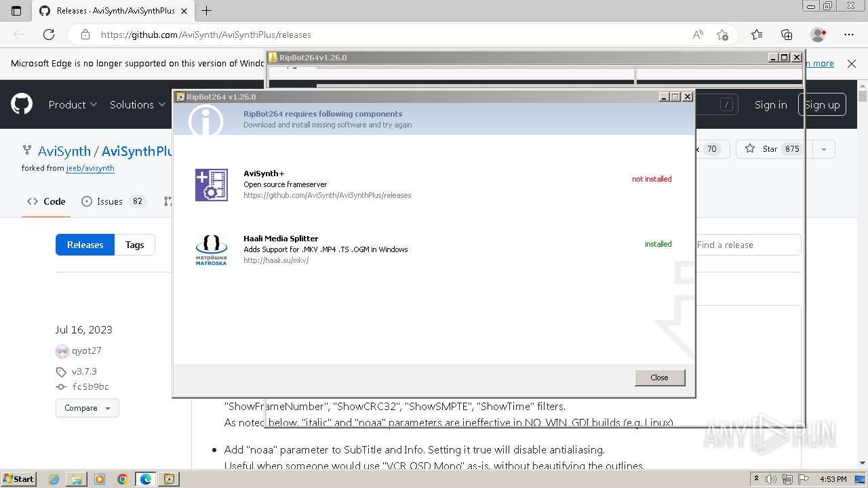This screenshot has width=868, height=488.
Task: Open the Code tab of the repository
Action: click(x=46, y=201)
